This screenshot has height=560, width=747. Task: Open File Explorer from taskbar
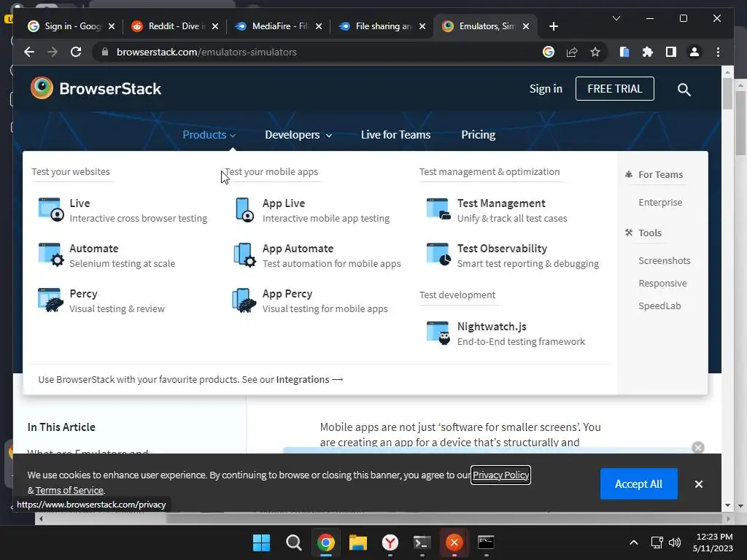357,542
